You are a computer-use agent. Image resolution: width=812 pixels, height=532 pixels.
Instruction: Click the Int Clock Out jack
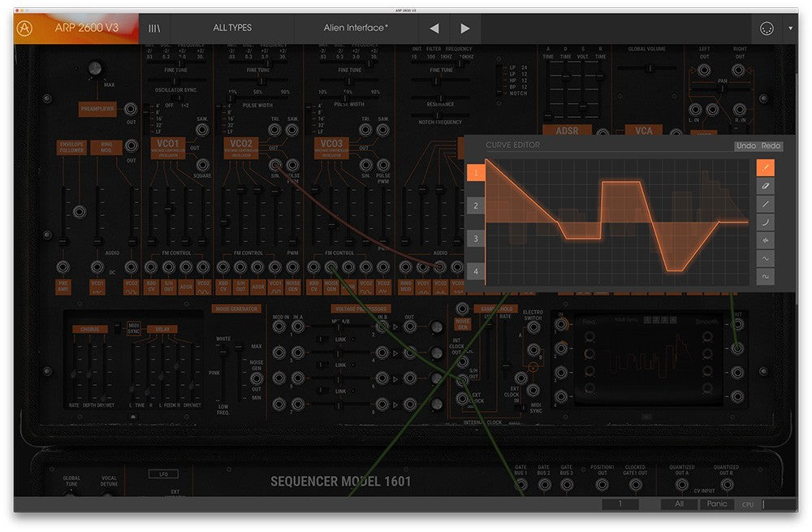tap(463, 362)
